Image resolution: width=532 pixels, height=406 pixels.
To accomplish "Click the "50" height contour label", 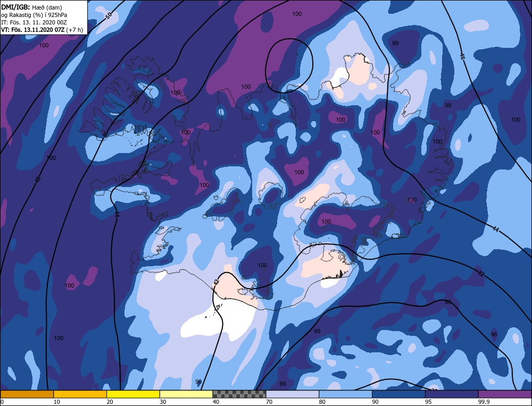I will (x=109, y=15).
